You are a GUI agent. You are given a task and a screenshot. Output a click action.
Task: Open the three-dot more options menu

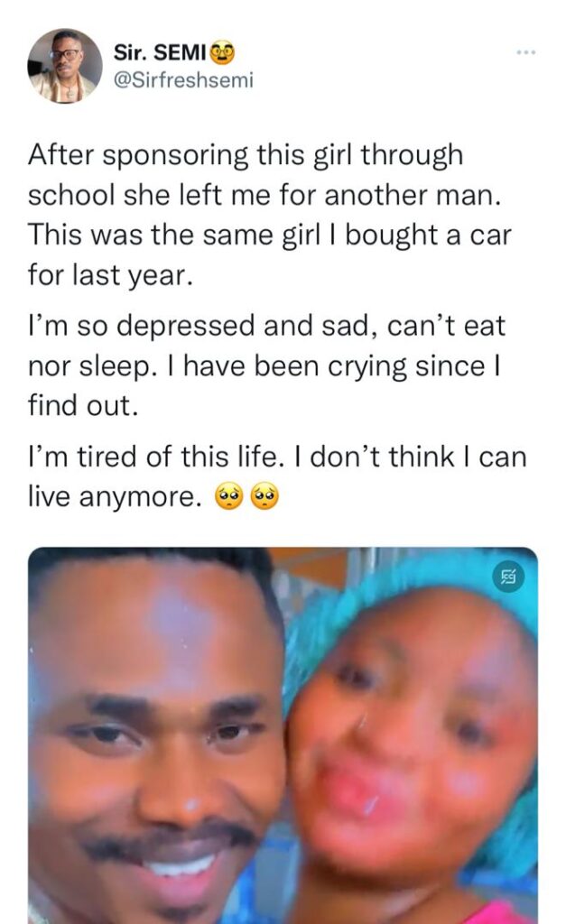coord(525,52)
